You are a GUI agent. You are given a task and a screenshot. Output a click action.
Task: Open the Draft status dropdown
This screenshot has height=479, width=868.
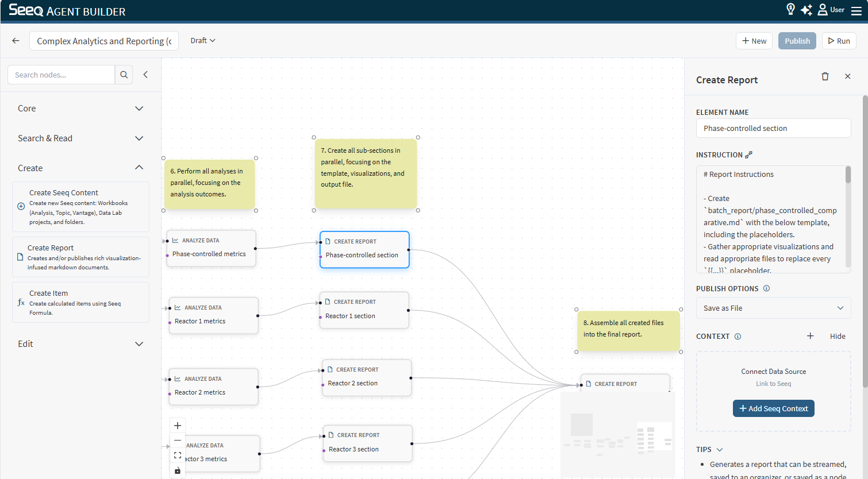tap(203, 41)
